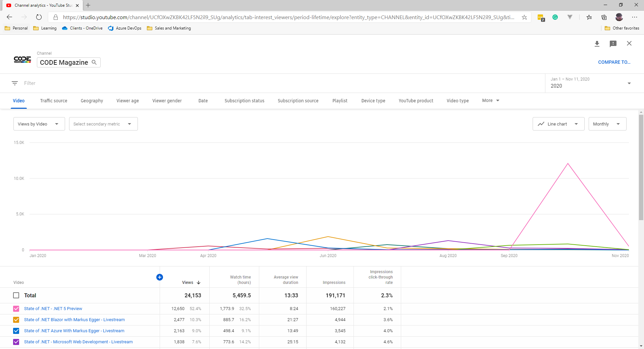Image resolution: width=644 pixels, height=349 pixels.
Task: Click the page vertical scrollbar thumb
Action: click(x=641, y=167)
